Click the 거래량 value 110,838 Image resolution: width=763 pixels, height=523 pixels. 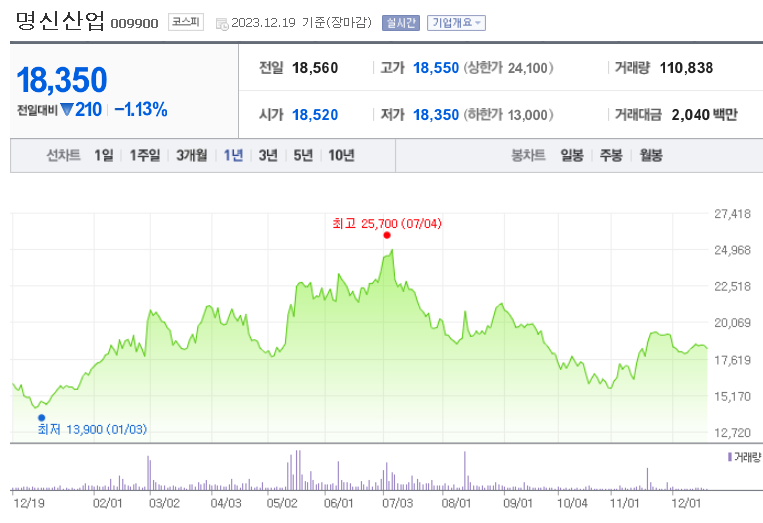click(686, 68)
